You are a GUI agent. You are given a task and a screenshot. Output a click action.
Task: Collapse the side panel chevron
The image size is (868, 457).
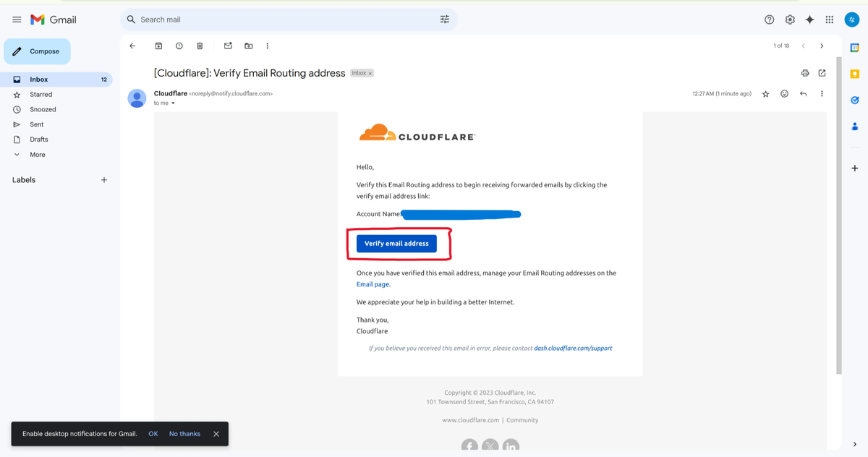pyautogui.click(x=854, y=445)
